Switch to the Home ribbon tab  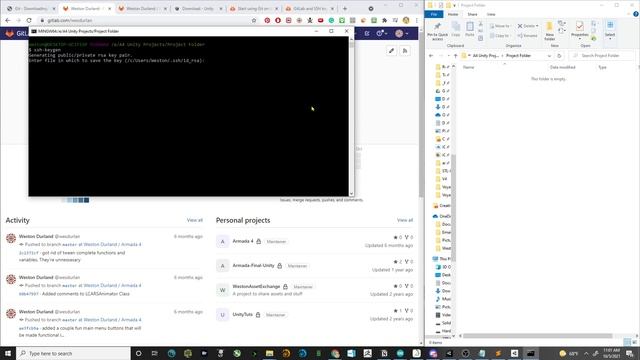click(x=453, y=14)
